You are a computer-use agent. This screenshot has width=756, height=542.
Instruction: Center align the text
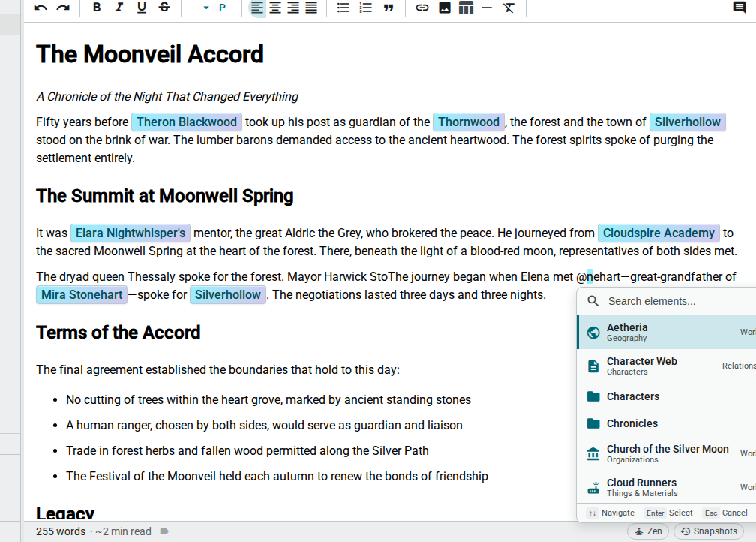[275, 8]
